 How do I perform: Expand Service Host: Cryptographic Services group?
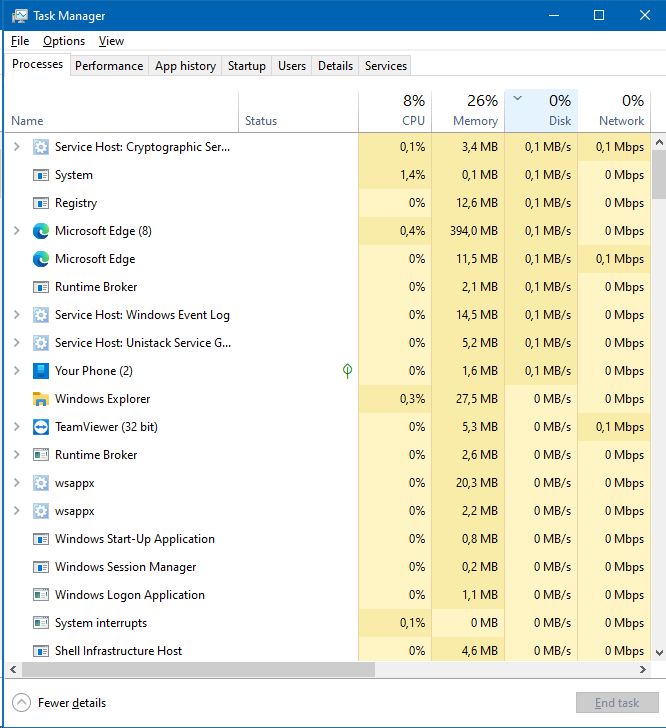(17, 147)
